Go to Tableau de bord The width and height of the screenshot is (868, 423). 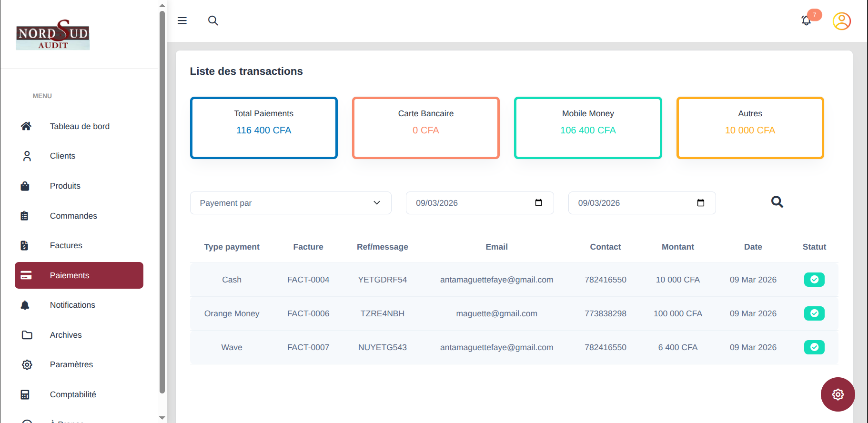pos(79,126)
